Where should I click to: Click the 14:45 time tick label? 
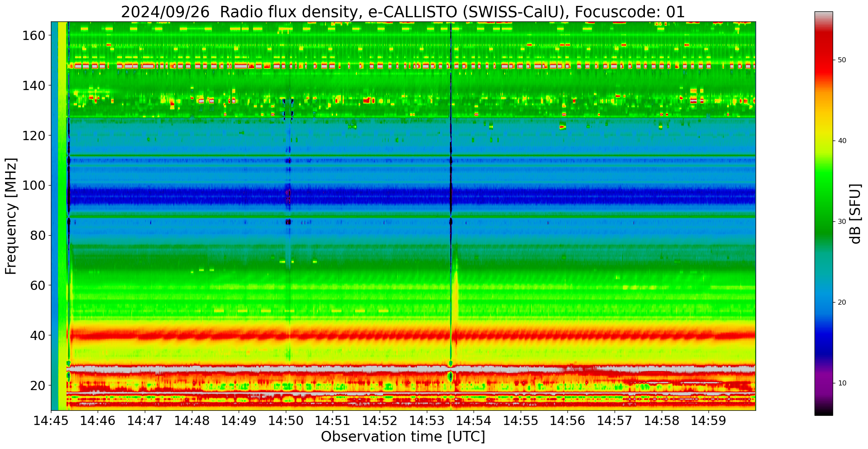(51, 420)
